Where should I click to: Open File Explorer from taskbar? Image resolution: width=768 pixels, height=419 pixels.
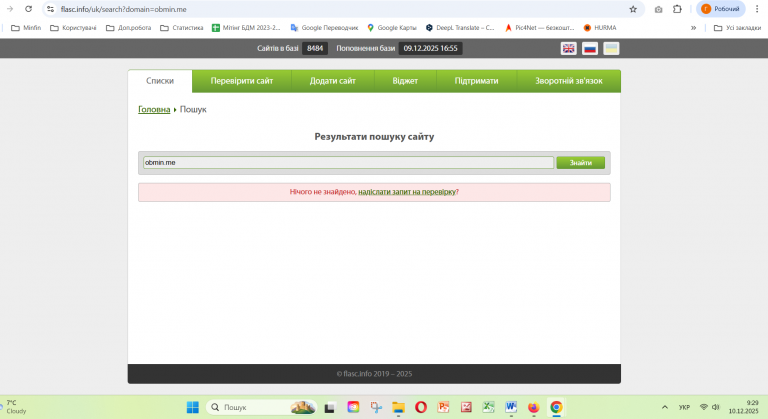tap(398, 407)
